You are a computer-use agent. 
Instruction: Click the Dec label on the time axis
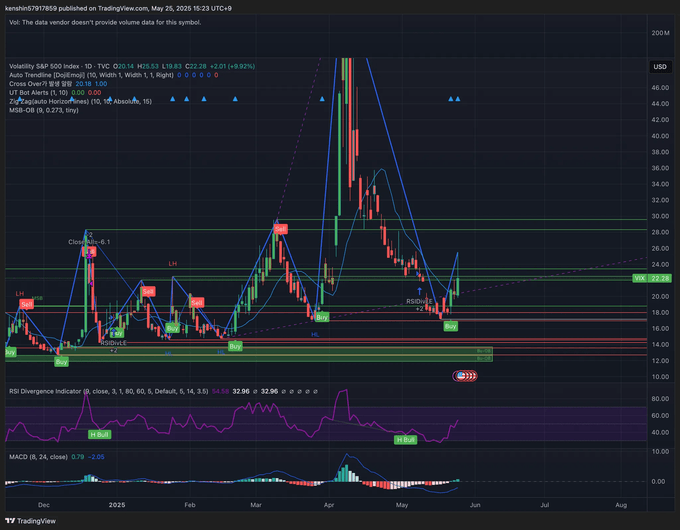click(x=44, y=505)
